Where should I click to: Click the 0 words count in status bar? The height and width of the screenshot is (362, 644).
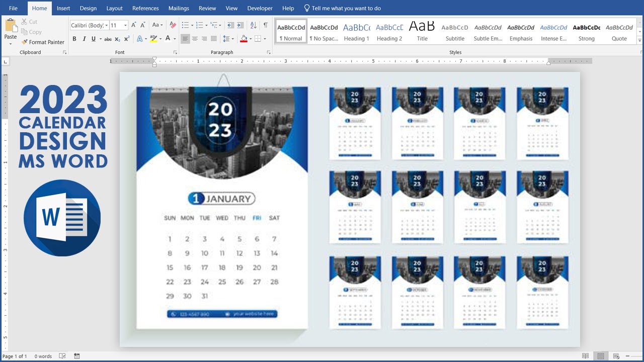(x=43, y=356)
